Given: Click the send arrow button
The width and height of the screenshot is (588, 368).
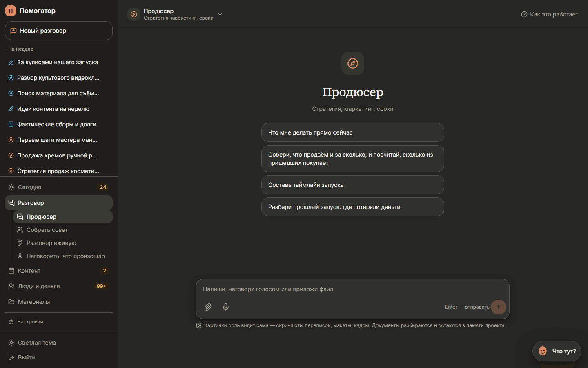Looking at the screenshot, I should [x=499, y=307].
